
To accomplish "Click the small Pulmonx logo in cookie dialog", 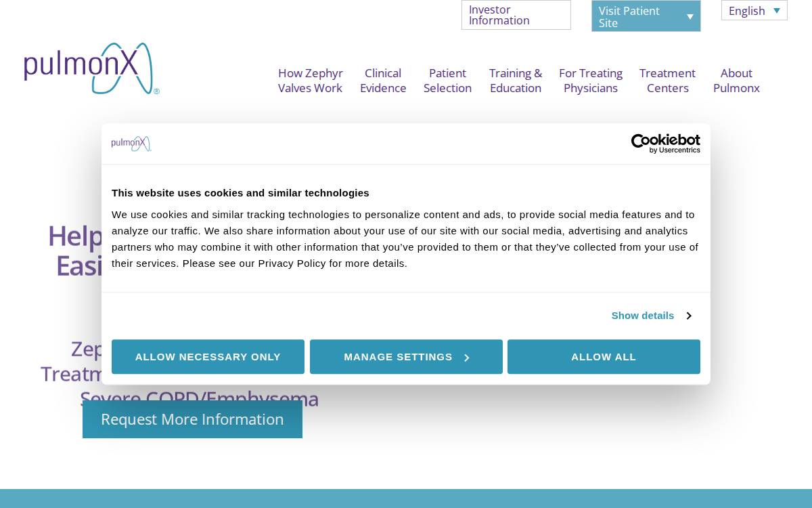I will coord(131,144).
